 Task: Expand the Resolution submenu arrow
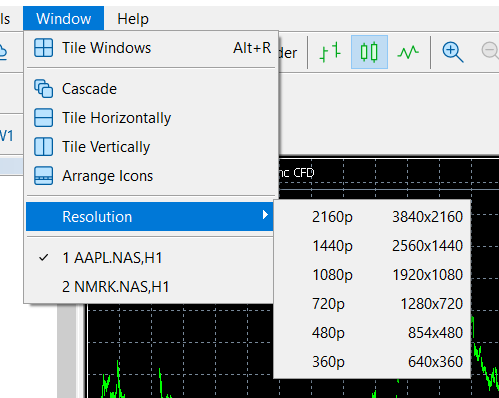coord(265,215)
